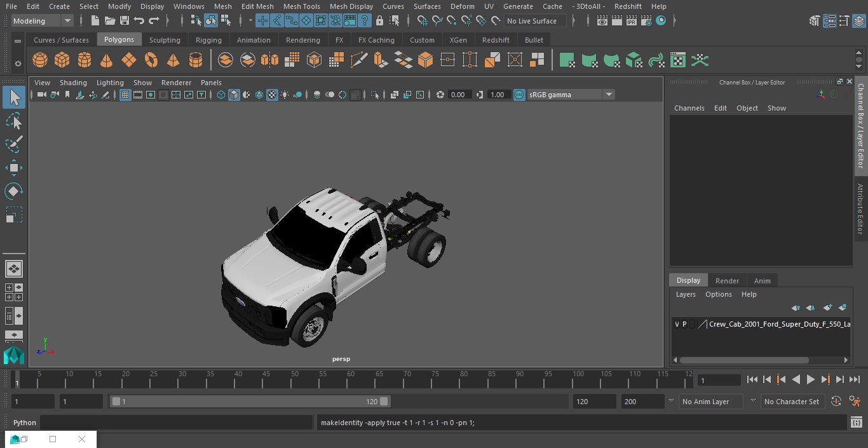Image resolution: width=868 pixels, height=448 pixels.
Task: Undo last action via toolbar arrow
Action: (x=139, y=21)
